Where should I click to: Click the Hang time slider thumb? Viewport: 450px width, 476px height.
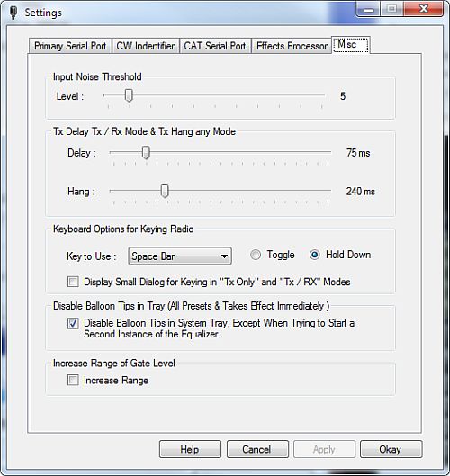[165, 191]
